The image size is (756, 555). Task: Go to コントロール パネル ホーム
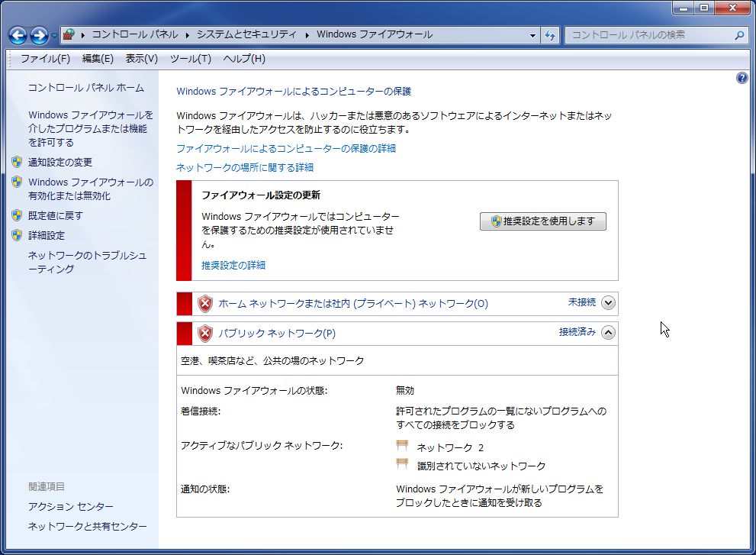point(85,87)
